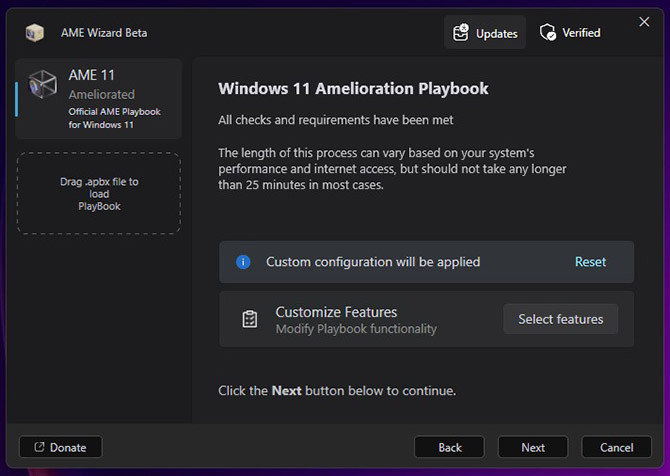Screen dimensions: 670x476
Task: Select the AME 11 Ameliorated playbook entry
Action: (99, 99)
